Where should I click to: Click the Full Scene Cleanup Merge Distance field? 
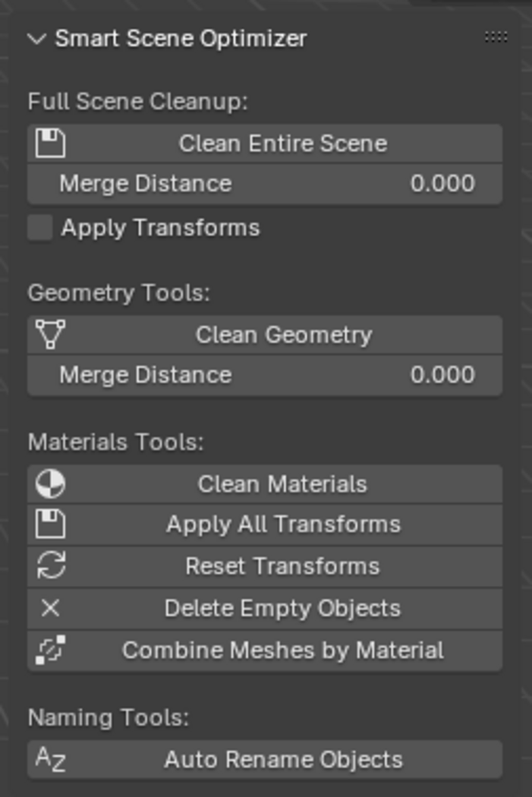pos(265,184)
